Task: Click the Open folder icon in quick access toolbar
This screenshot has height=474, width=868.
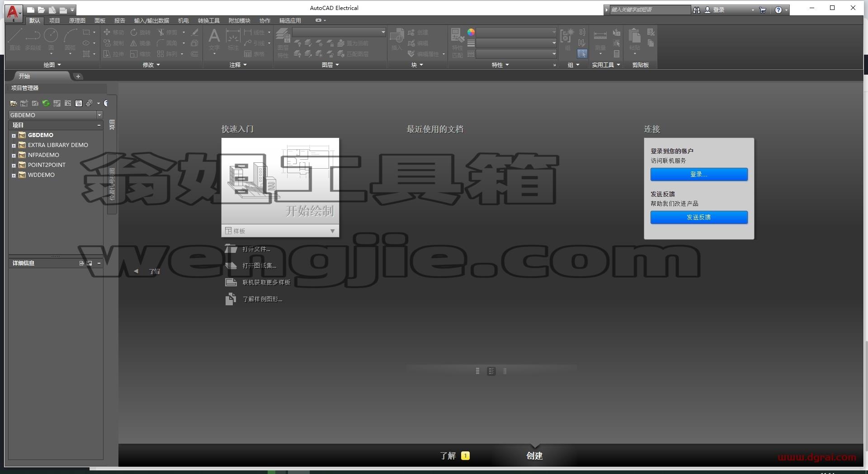Action: 41,9
